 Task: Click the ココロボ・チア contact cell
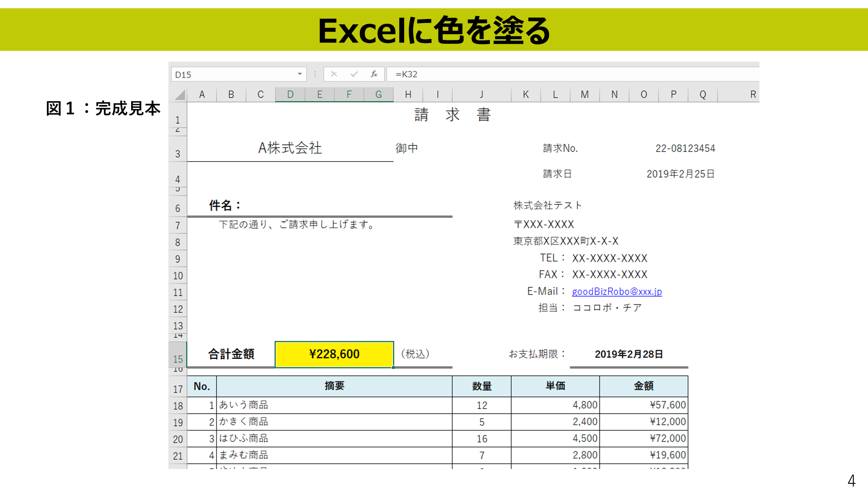[x=607, y=308]
